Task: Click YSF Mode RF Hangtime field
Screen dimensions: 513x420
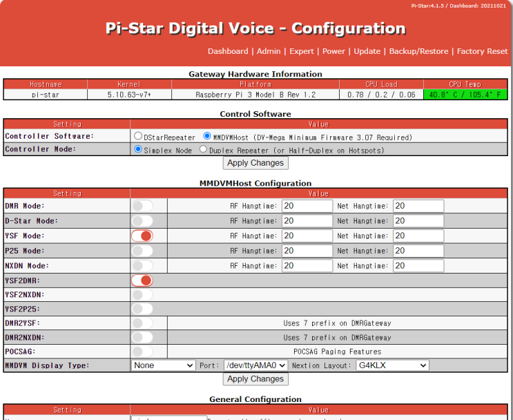Action: [x=307, y=236]
